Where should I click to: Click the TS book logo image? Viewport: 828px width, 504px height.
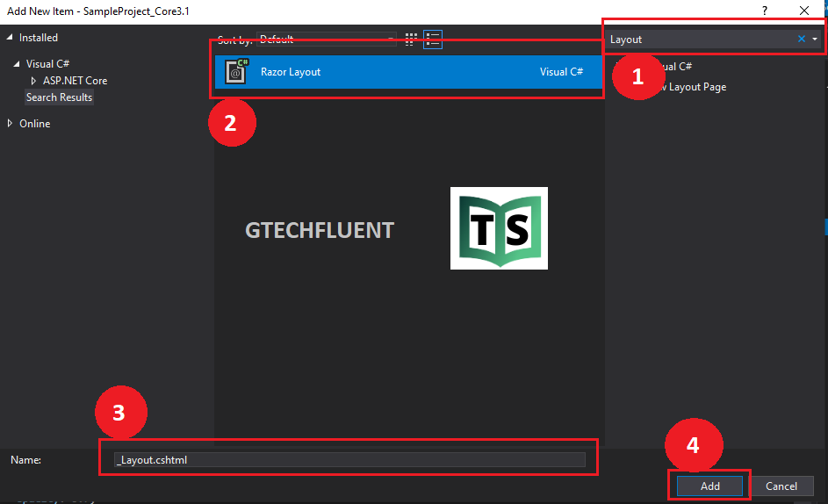pos(499,228)
